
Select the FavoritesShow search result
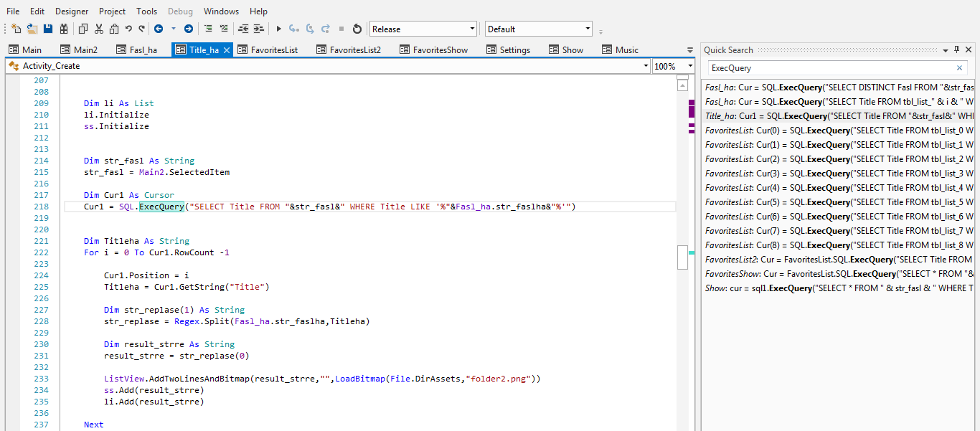tap(838, 274)
